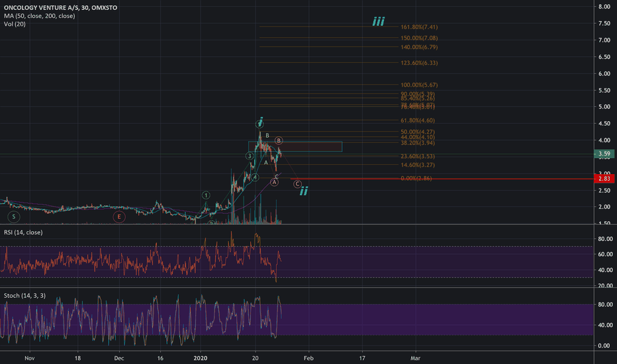Click the 2.50 value on the price axis

point(604,191)
